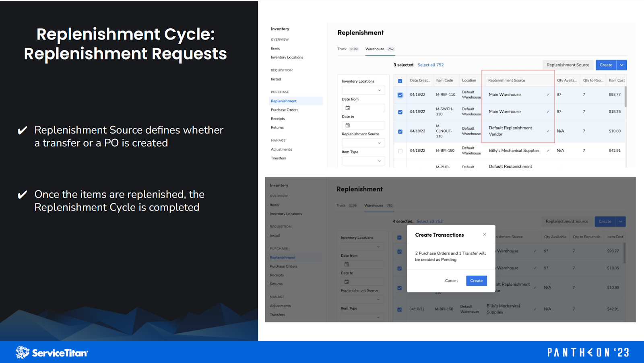Select Purchase Orders in the sidebar
Viewport: 644px width, 363px height.
click(x=284, y=109)
